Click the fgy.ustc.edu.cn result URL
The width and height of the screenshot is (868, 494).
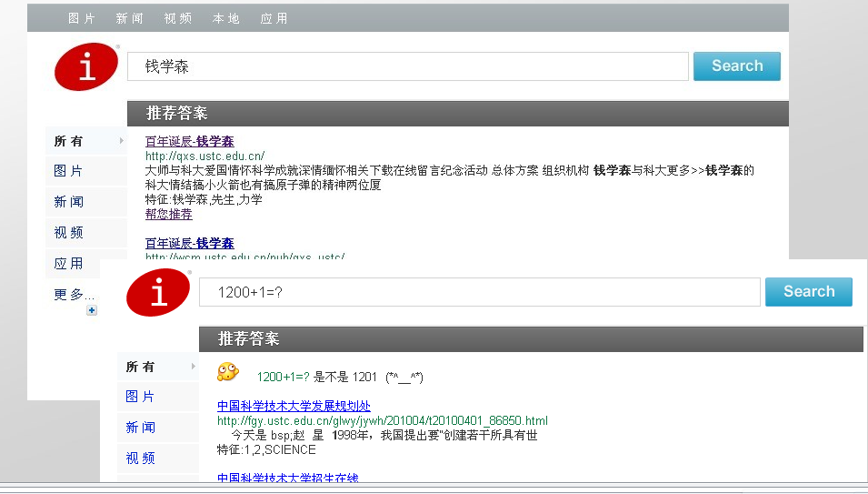pyautogui.click(x=383, y=420)
